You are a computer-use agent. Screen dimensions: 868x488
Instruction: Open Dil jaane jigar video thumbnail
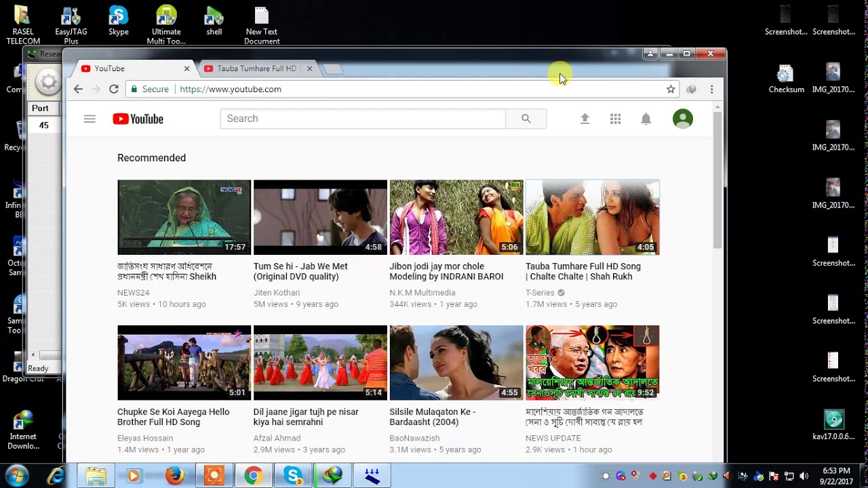click(320, 363)
